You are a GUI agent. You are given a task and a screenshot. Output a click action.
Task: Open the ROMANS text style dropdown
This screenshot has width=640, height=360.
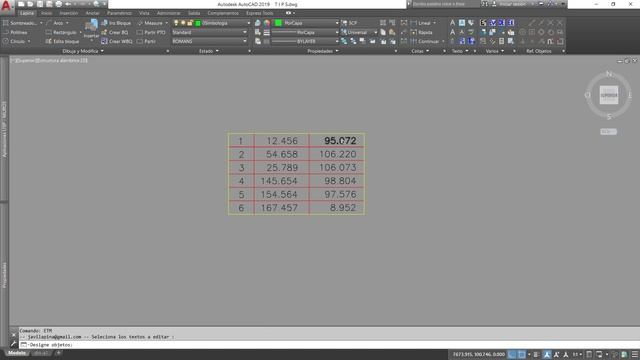(209, 41)
